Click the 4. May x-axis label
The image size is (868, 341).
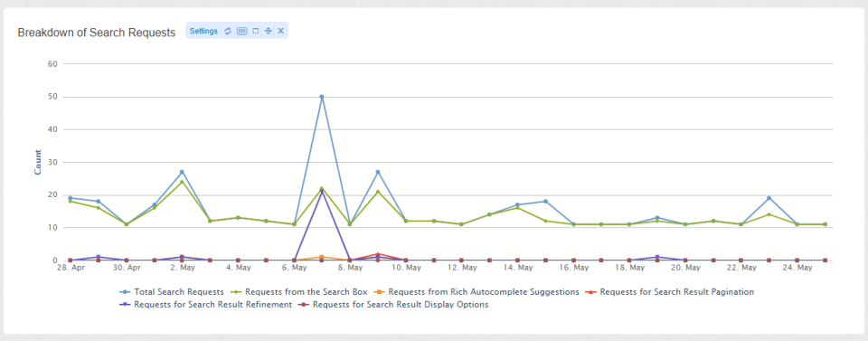238,268
